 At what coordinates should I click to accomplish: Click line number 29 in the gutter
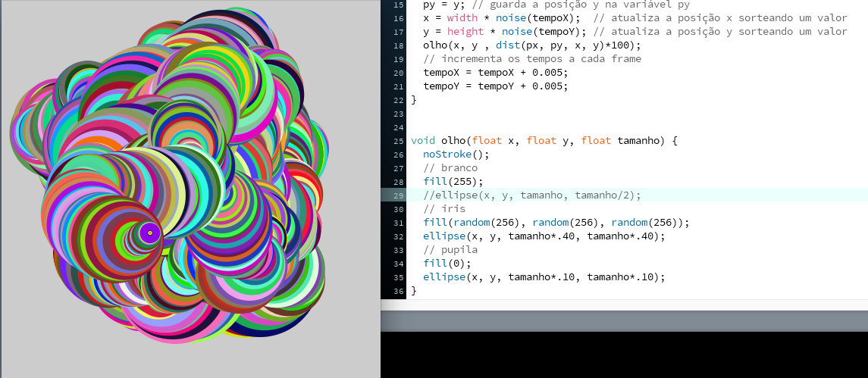click(x=399, y=195)
